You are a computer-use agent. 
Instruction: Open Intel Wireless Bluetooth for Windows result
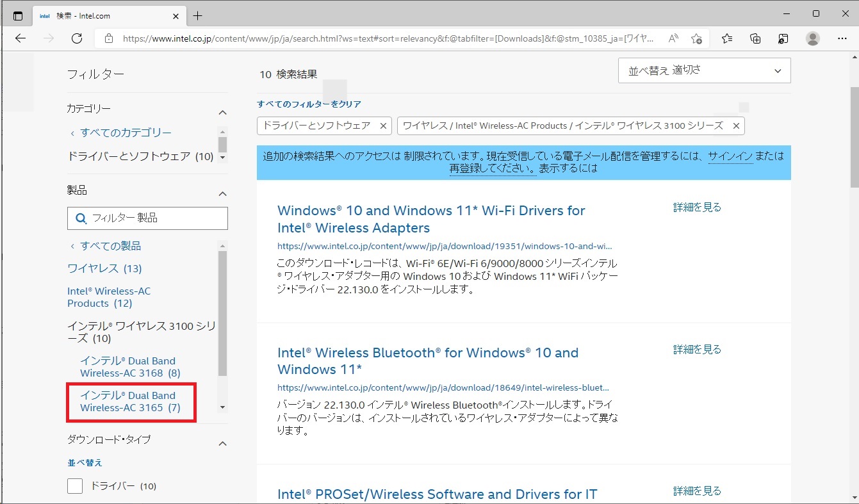pos(428,361)
